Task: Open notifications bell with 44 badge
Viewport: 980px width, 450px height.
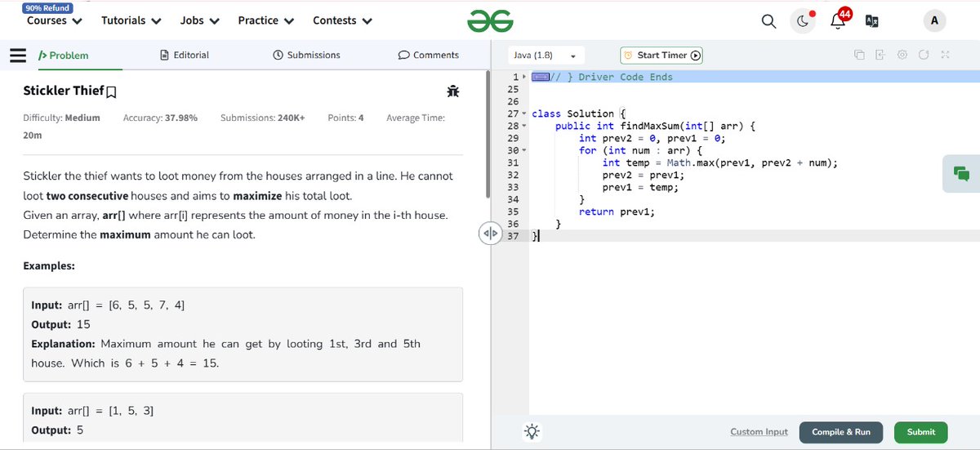Action: tap(840, 20)
